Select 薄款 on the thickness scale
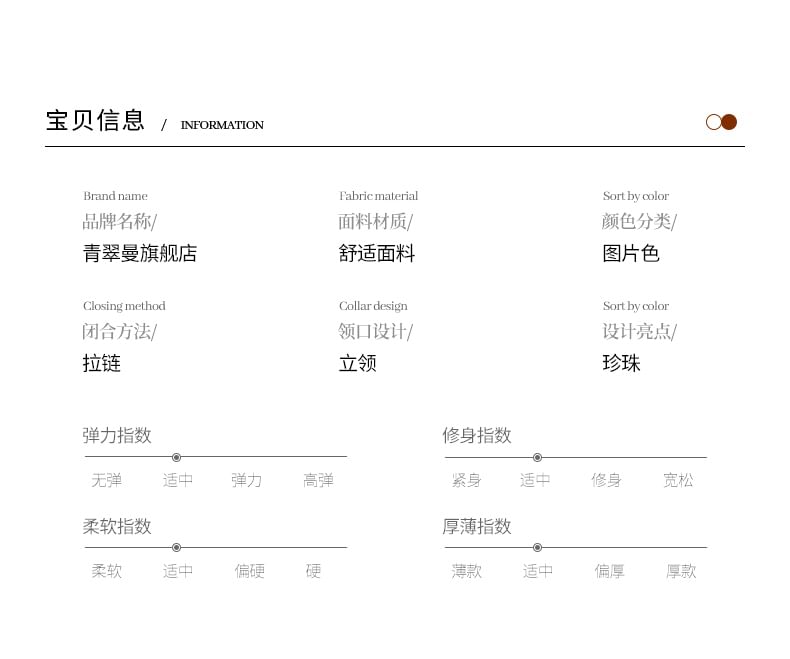The image size is (790, 659). click(466, 571)
